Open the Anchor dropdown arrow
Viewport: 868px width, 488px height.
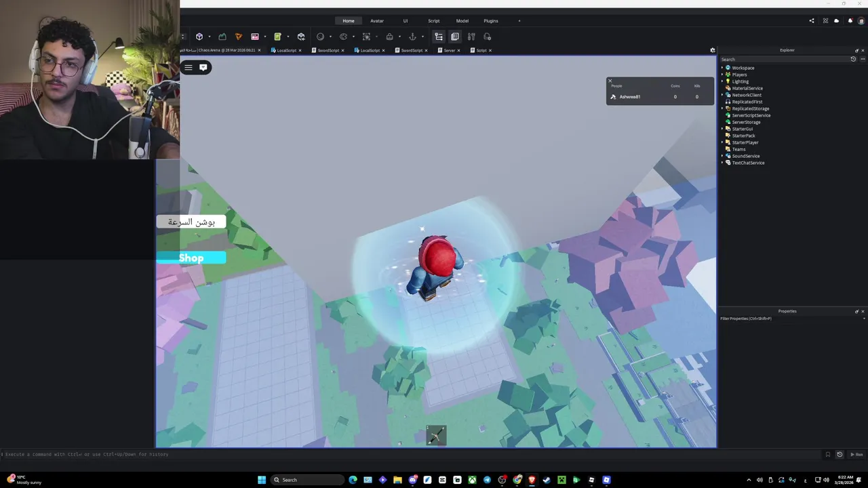coord(422,37)
